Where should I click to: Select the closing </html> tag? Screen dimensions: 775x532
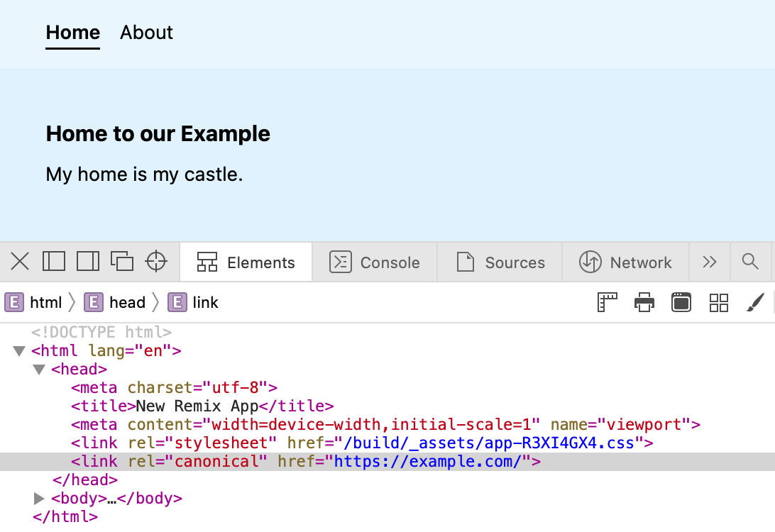[65, 517]
